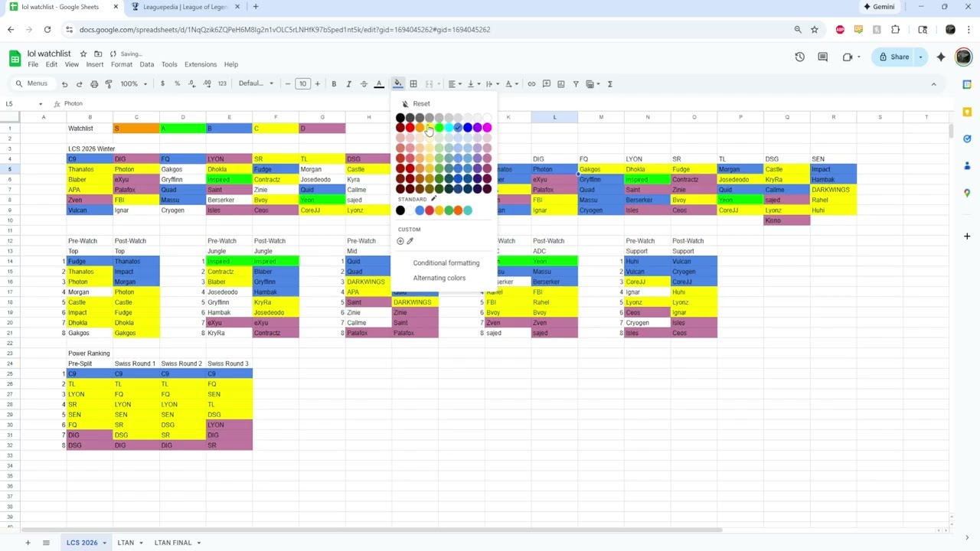Open text wrapping dropdown
This screenshot has height=551, width=980.
492,84
